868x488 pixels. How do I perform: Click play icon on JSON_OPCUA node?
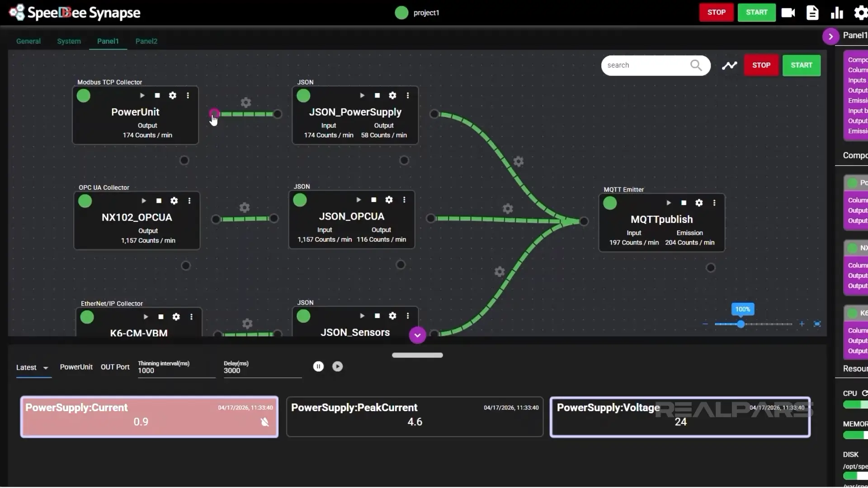click(359, 200)
